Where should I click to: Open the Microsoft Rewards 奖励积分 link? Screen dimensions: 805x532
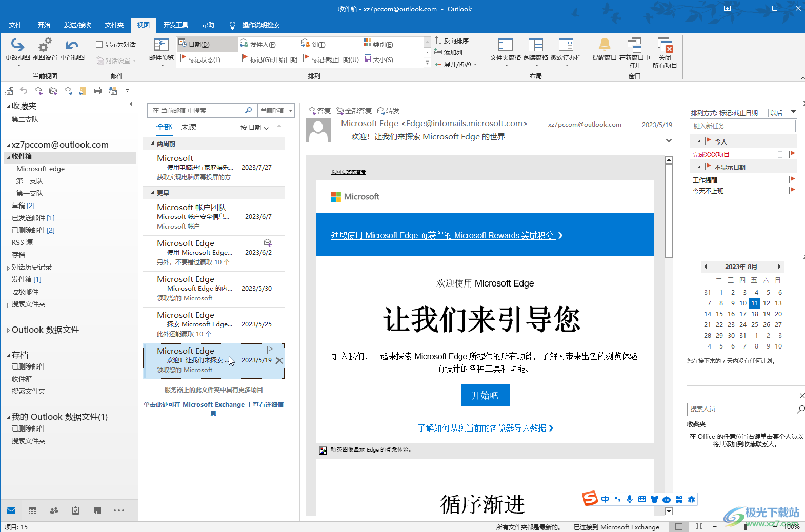click(447, 235)
